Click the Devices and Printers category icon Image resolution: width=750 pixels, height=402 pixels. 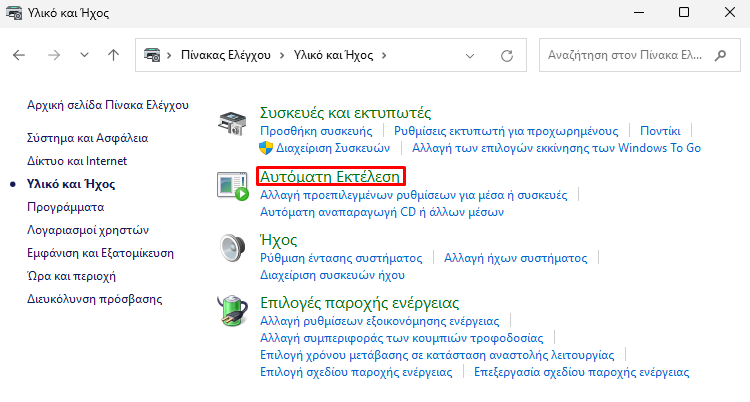[x=232, y=123]
